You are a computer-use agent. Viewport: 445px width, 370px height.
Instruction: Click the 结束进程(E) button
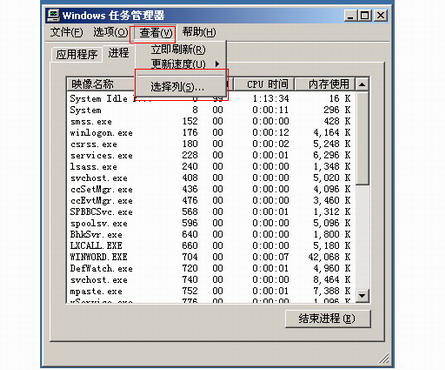click(328, 319)
